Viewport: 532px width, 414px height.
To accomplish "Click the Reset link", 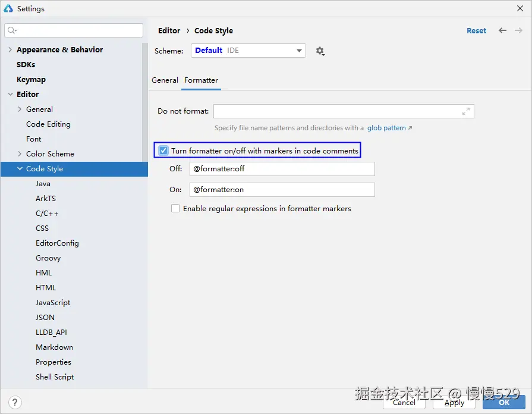I will 476,30.
